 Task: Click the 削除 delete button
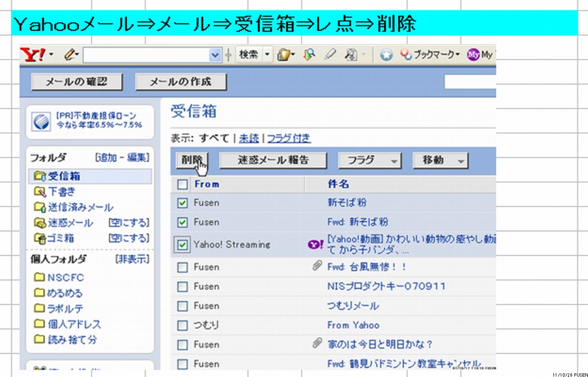[x=192, y=160]
